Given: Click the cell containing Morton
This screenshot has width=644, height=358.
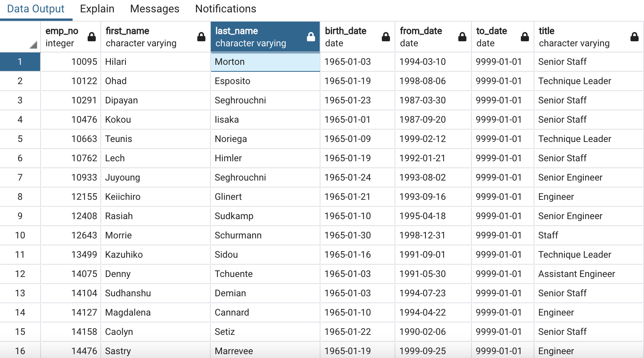Looking at the screenshot, I should (x=265, y=62).
